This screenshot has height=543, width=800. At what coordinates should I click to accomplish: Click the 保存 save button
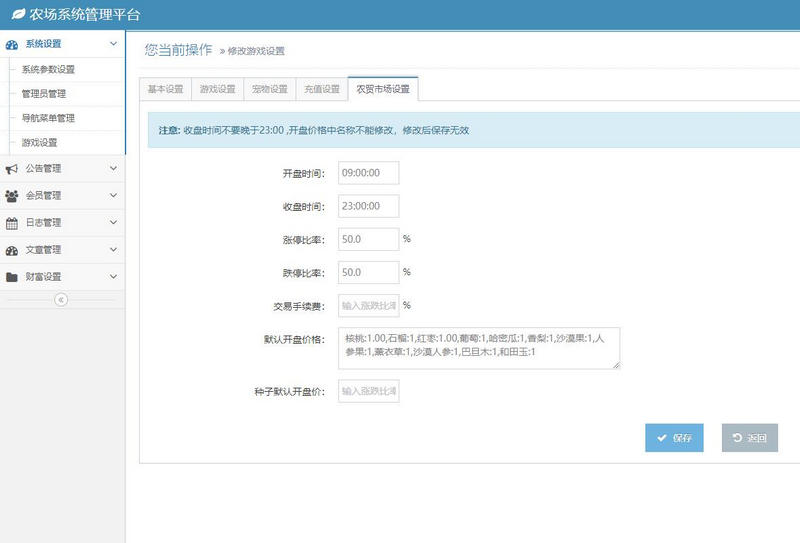pos(674,438)
